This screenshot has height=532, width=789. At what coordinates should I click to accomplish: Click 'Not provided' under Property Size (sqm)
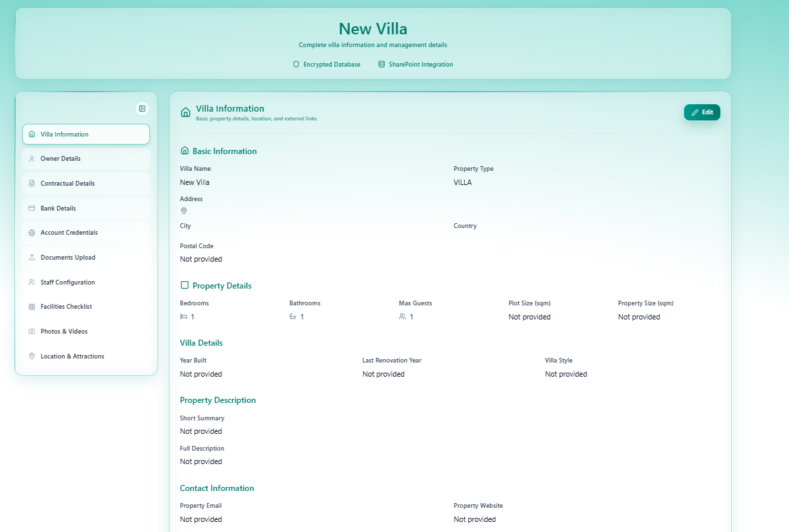click(x=639, y=317)
